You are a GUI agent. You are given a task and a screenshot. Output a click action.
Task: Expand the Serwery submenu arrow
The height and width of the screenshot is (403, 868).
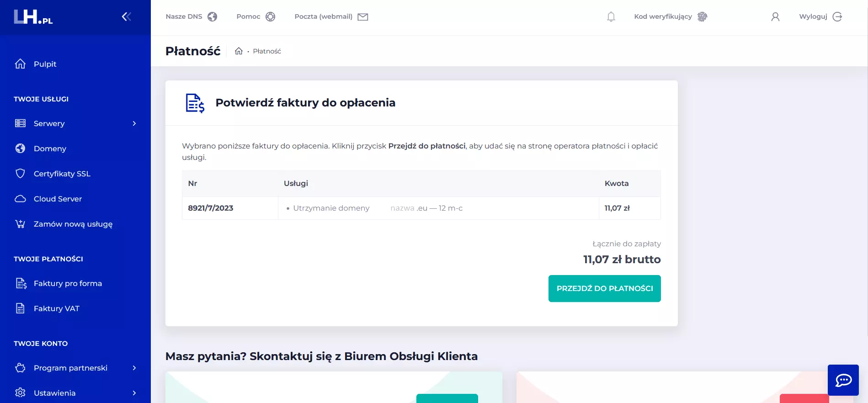[x=134, y=123]
